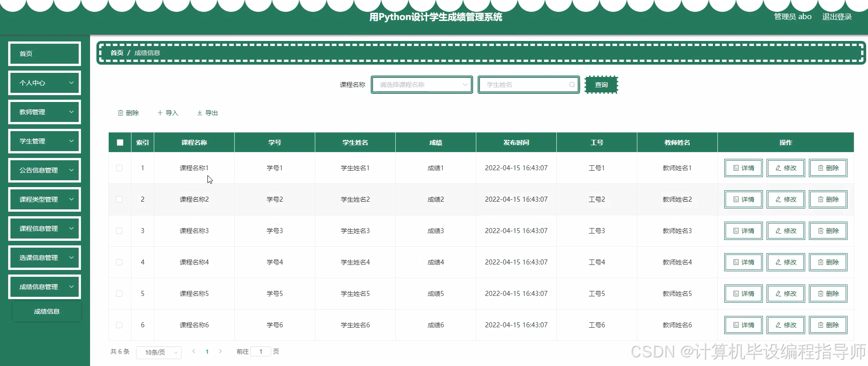Open 详情 for row 课程名称1

pos(743,168)
